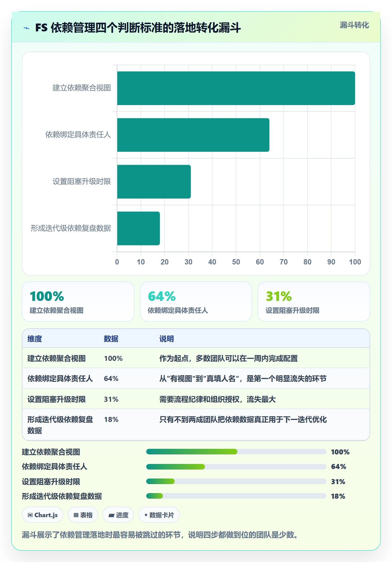Click the 31% value in the table
Image resolution: width=392 pixels, height=562 pixels.
[x=111, y=399]
